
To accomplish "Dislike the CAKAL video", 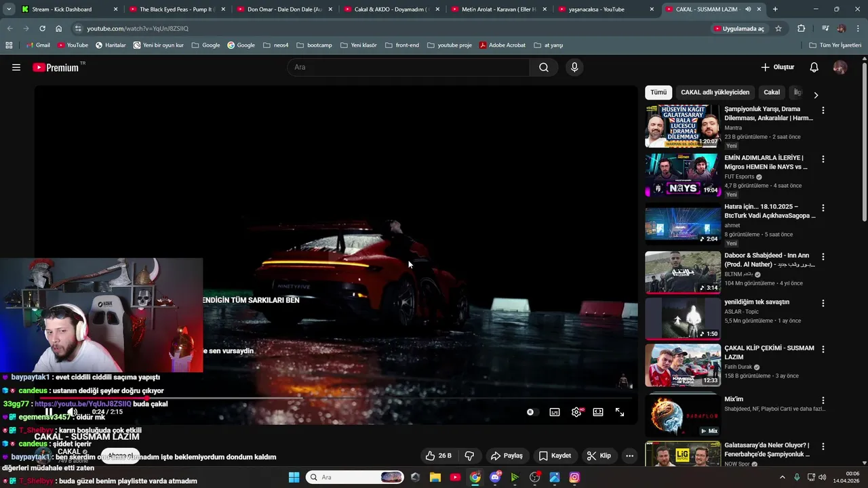I will [x=469, y=455].
